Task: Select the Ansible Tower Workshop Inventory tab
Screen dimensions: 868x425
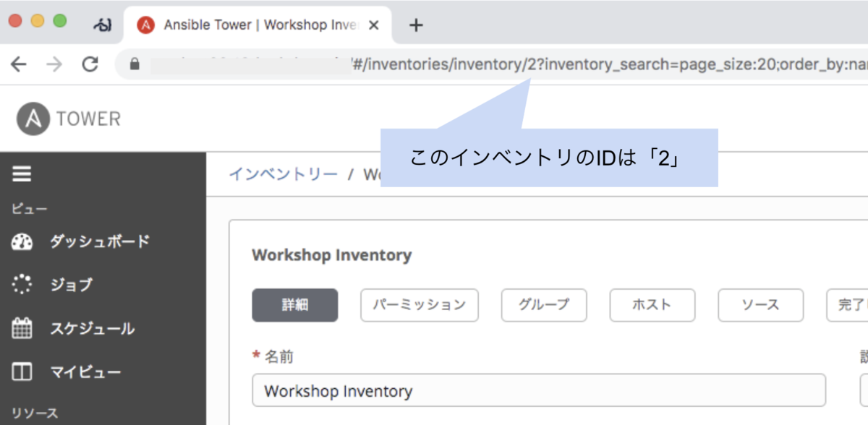Action: click(x=257, y=25)
